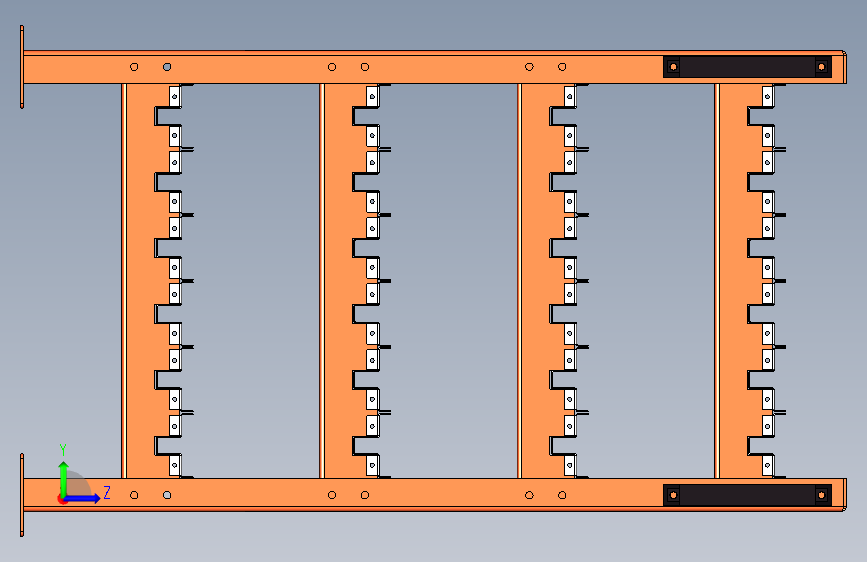Select the black plate on the bottom rail
867x562 pixels.
tap(747, 495)
